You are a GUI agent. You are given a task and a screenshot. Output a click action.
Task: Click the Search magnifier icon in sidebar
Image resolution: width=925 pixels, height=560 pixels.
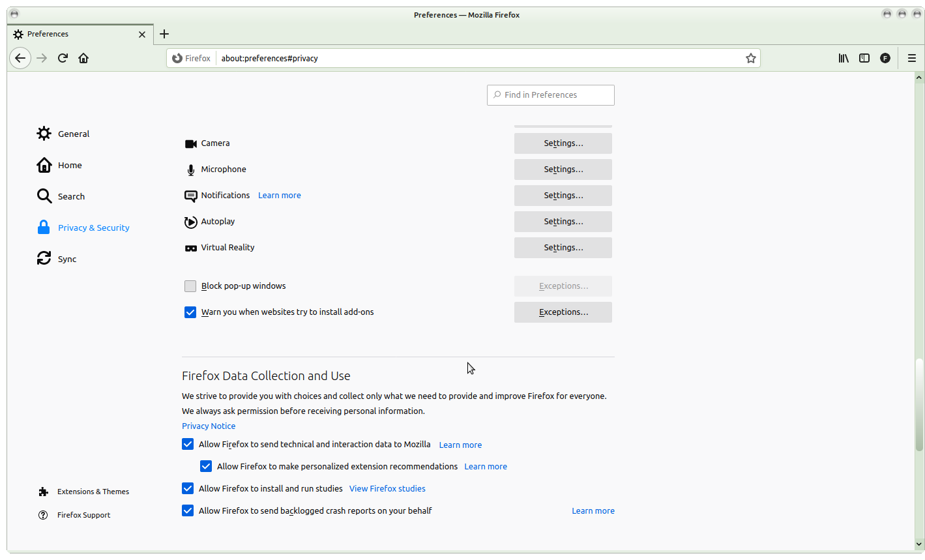pos(44,196)
